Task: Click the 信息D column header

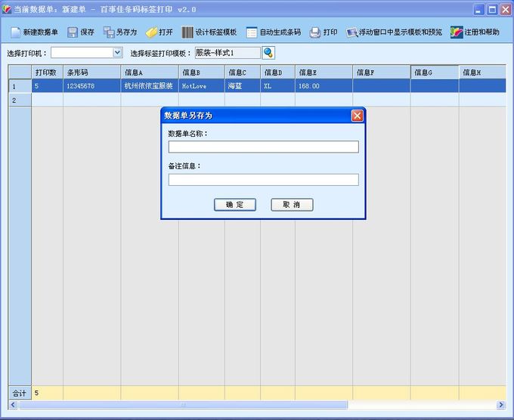Action: [277, 72]
